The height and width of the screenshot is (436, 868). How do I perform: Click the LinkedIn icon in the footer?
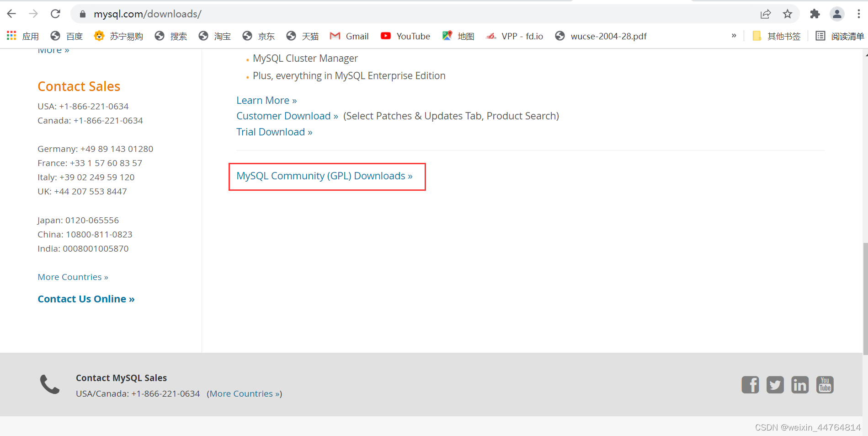pos(800,385)
